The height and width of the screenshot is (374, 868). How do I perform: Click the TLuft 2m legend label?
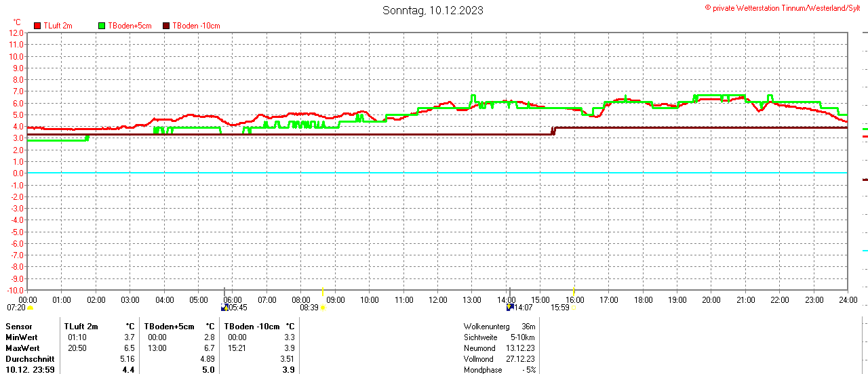58,26
